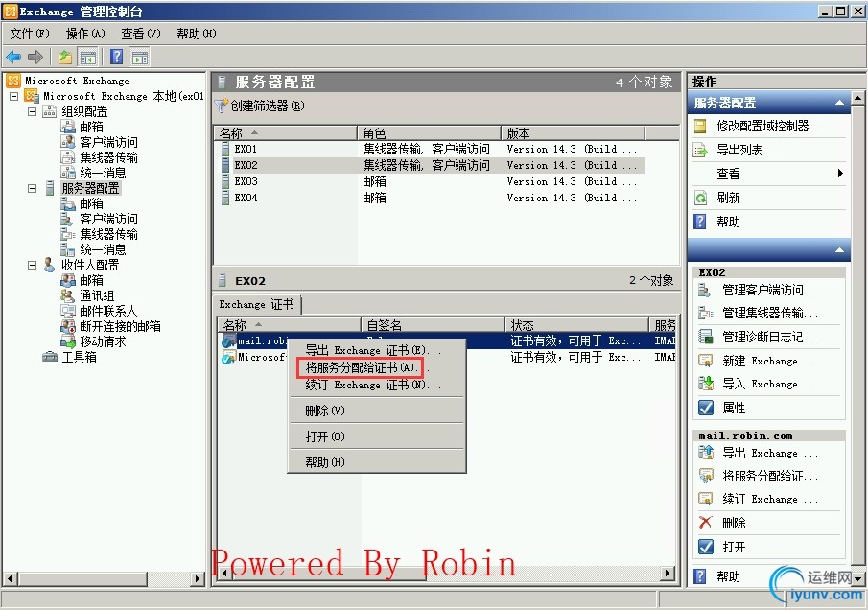Image resolution: width=868 pixels, height=610 pixels.
Task: Click the EX03 server icon in list
Action: [x=224, y=181]
